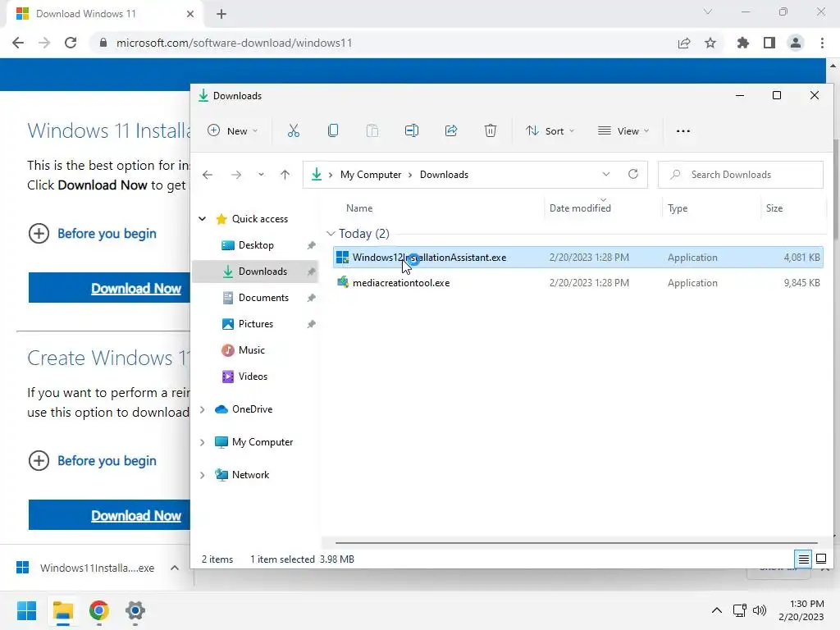Click the Cut scissors icon in Explorer toolbar
This screenshot has height=630, width=840.
click(x=293, y=130)
